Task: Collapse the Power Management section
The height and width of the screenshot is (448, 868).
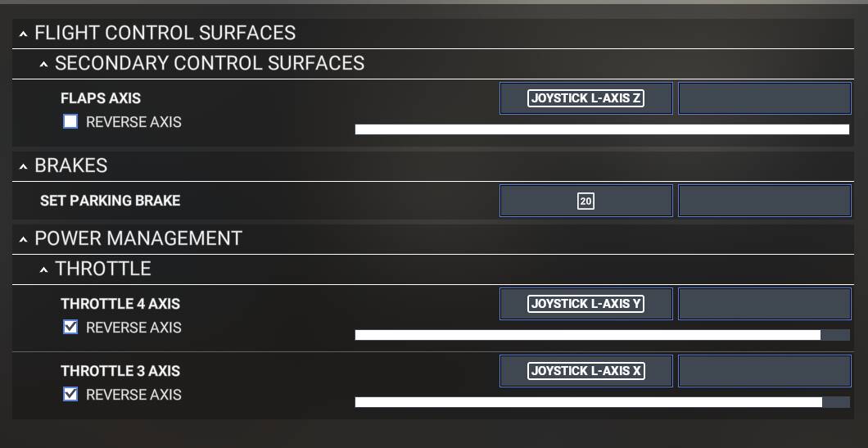Action: pos(24,239)
